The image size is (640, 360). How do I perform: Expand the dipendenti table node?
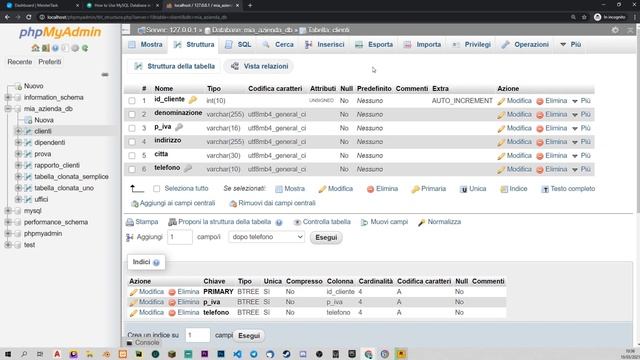18,142
